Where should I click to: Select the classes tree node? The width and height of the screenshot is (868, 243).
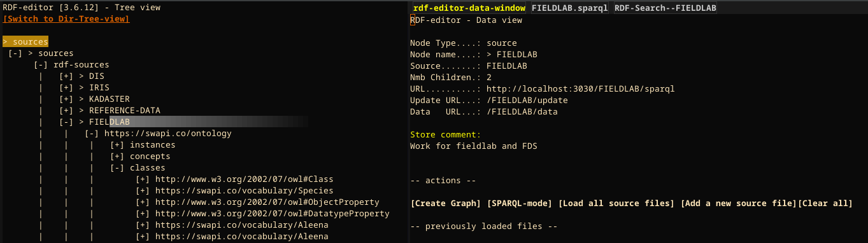point(148,168)
